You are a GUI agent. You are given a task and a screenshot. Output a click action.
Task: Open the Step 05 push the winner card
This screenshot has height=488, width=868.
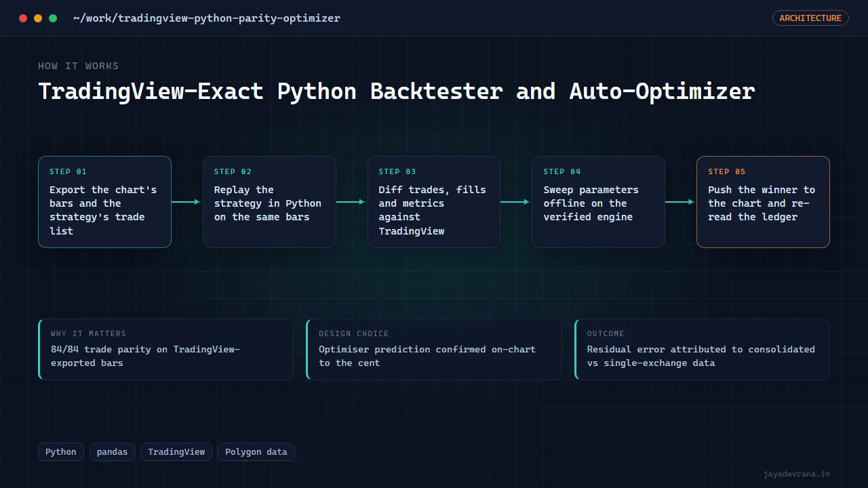[x=763, y=202]
